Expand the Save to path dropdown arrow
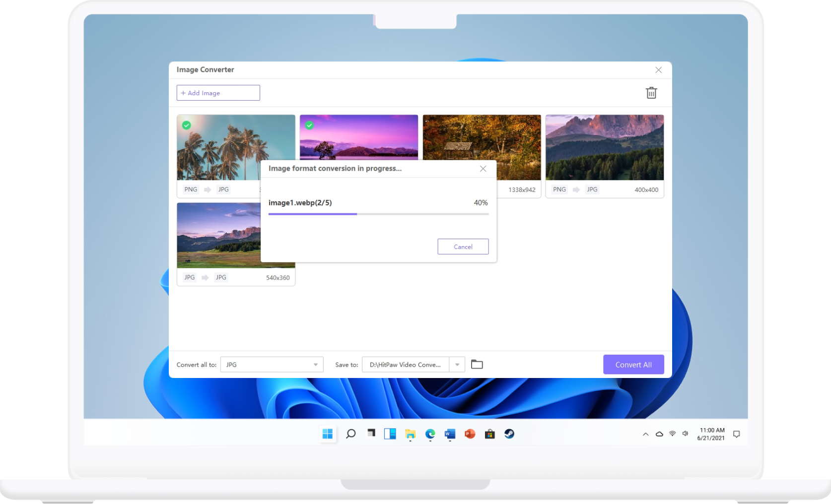Viewport: 831px width, 504px height. pyautogui.click(x=457, y=365)
